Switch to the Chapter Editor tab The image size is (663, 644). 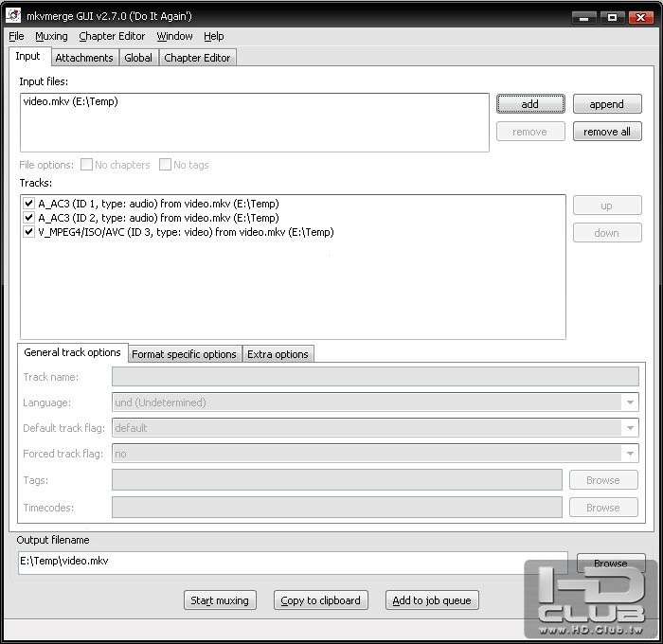tap(197, 58)
